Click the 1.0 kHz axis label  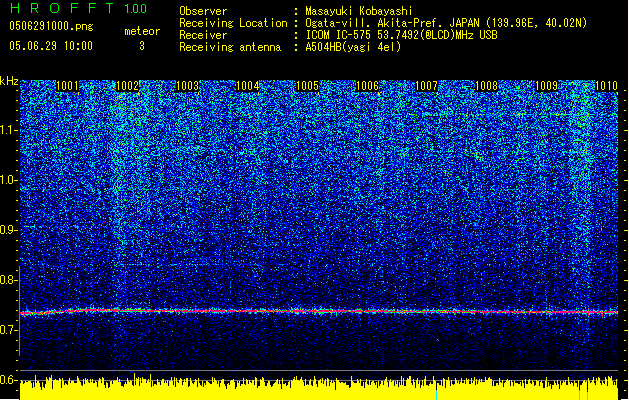click(9, 180)
